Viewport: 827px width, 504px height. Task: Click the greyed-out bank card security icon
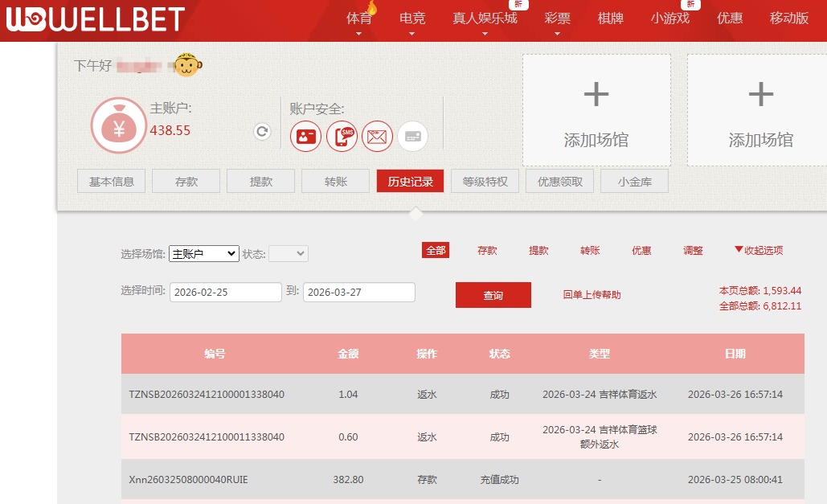coord(412,136)
